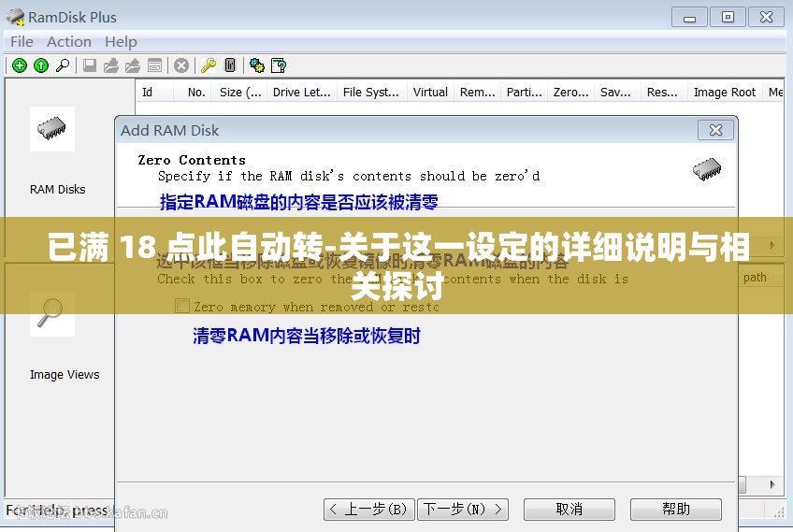Click the yellow key license icon
The image size is (793, 532).
click(209, 65)
